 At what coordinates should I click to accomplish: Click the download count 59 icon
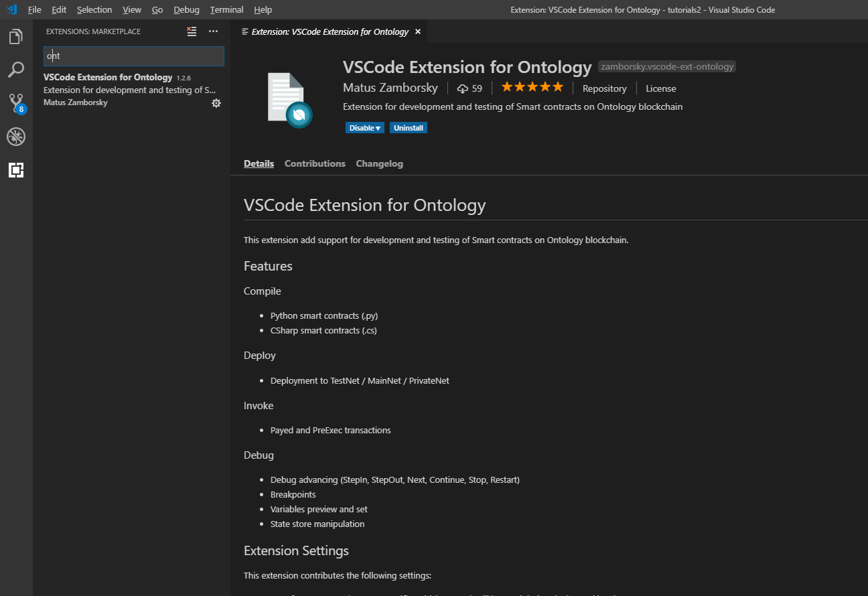(x=463, y=88)
